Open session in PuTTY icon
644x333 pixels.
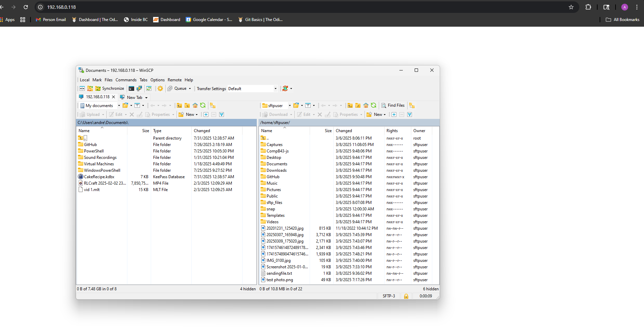click(x=139, y=88)
